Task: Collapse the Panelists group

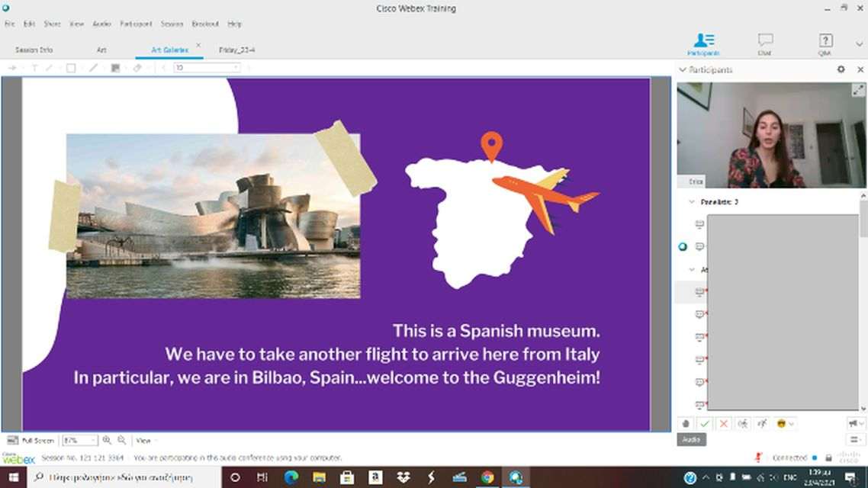Action: (691, 202)
